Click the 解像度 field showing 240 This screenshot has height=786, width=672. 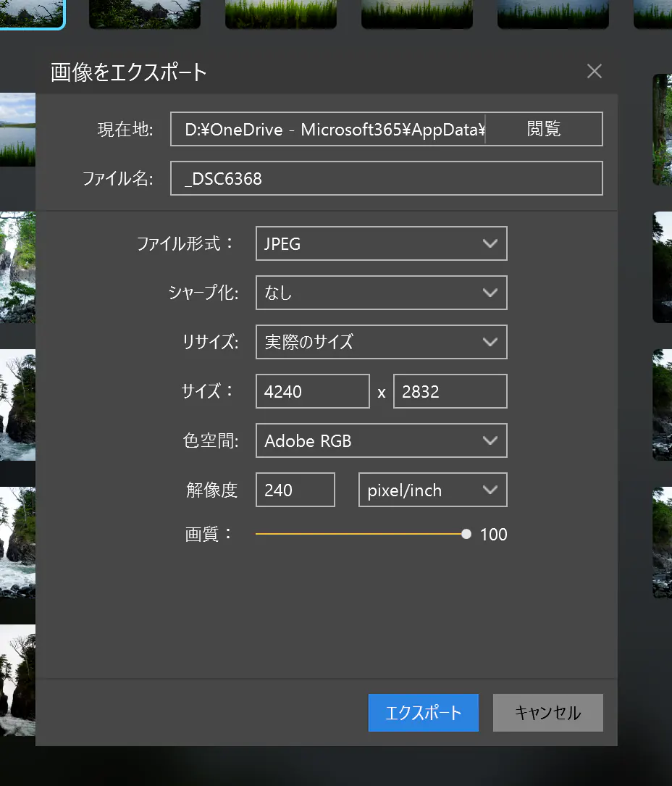tap(295, 490)
